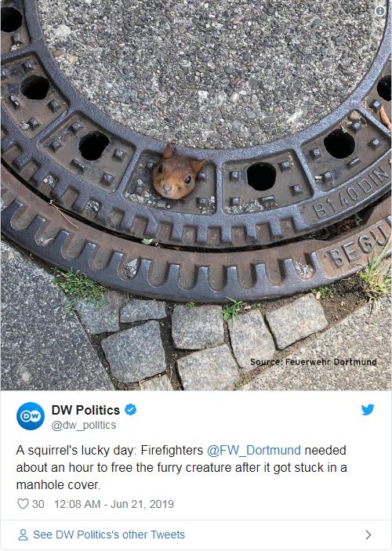Open the manhole cover photo
Screen dimensions: 392x551
point(196,195)
